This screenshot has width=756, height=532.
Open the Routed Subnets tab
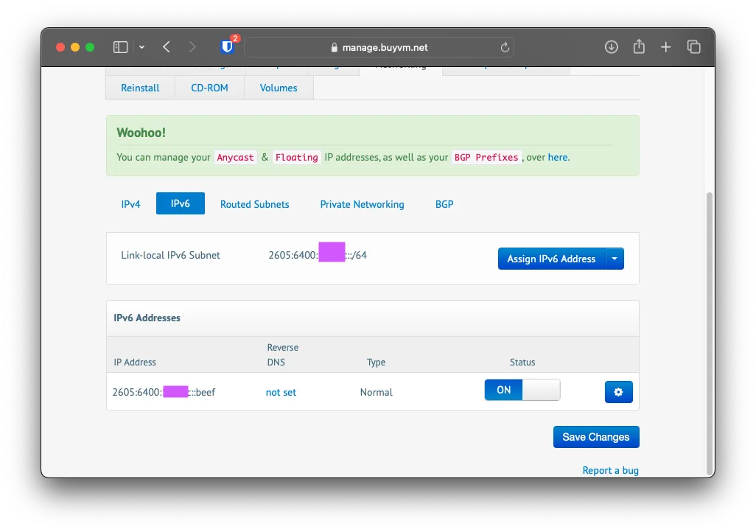tap(254, 204)
